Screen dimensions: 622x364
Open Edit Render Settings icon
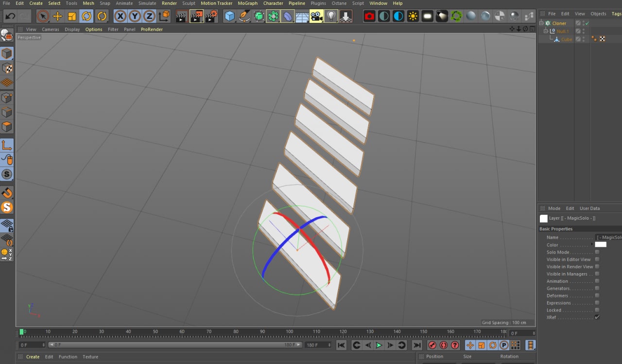pos(211,16)
